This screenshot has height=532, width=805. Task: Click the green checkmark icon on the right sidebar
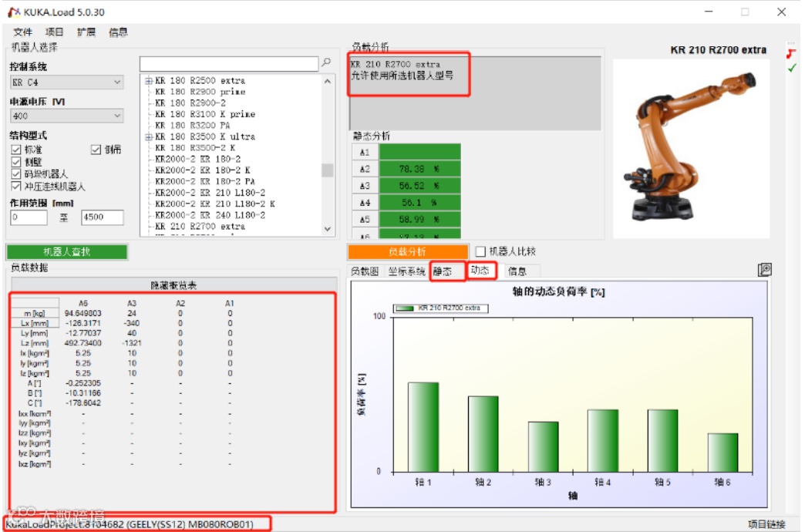click(792, 68)
